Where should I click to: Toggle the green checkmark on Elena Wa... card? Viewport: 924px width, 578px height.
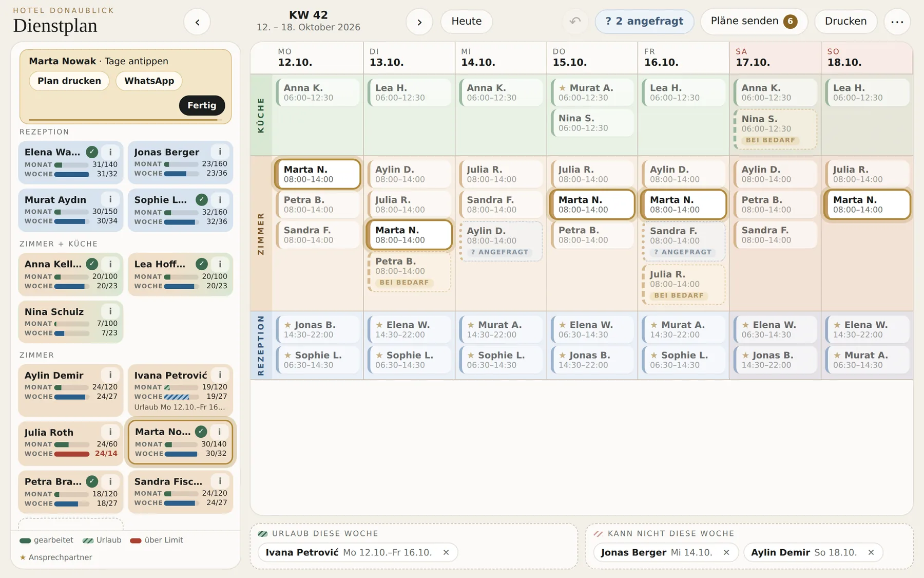92,152
